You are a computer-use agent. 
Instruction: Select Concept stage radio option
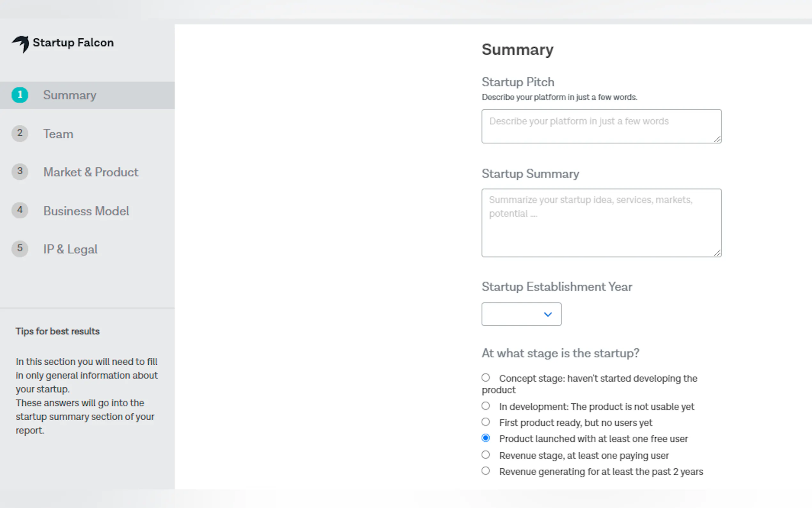point(485,377)
